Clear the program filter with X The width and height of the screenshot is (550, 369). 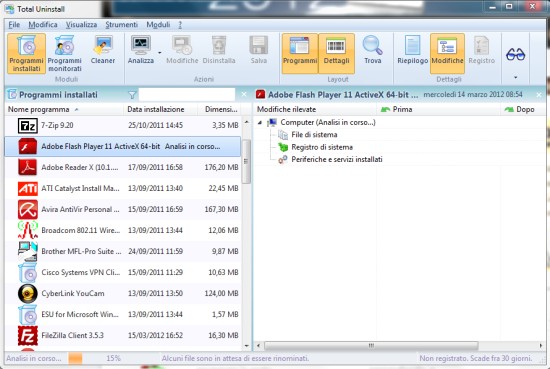click(x=244, y=94)
